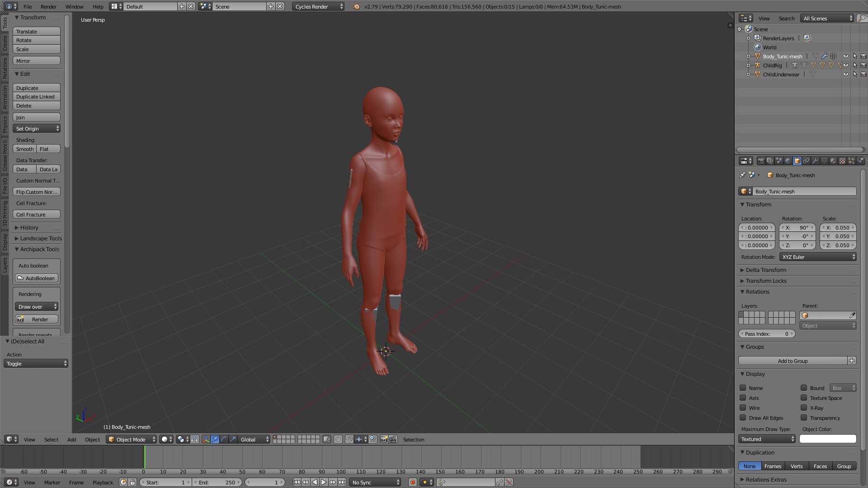Enable the Wire display checkbox
This screenshot has width=868, height=488.
(743, 408)
